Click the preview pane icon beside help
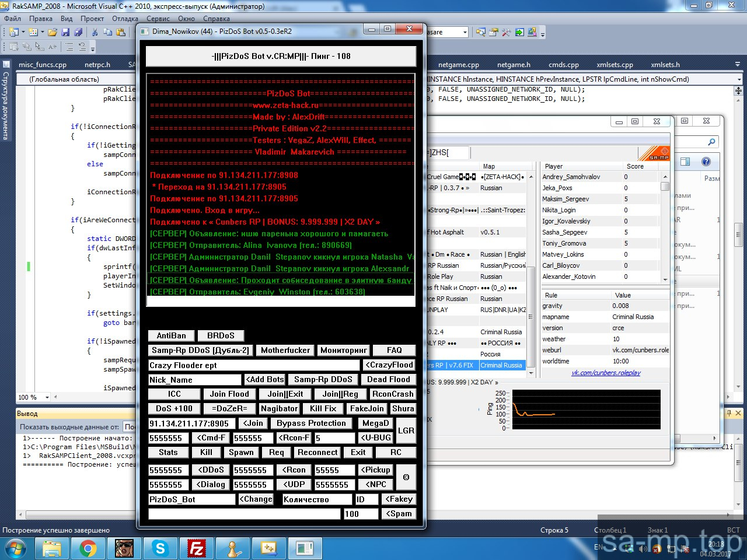 point(686,162)
